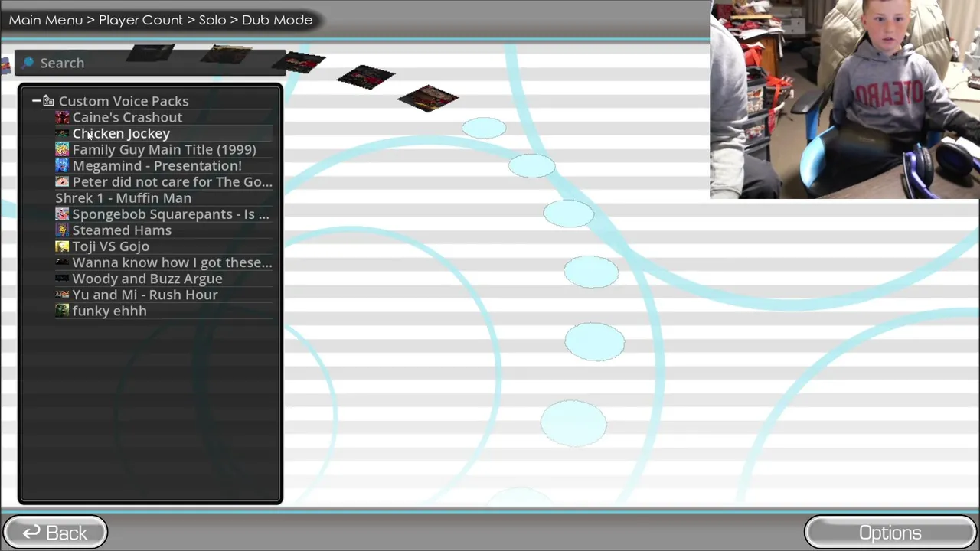
Task: Jump to Player Count in the breadcrumb
Action: pyautogui.click(x=141, y=20)
